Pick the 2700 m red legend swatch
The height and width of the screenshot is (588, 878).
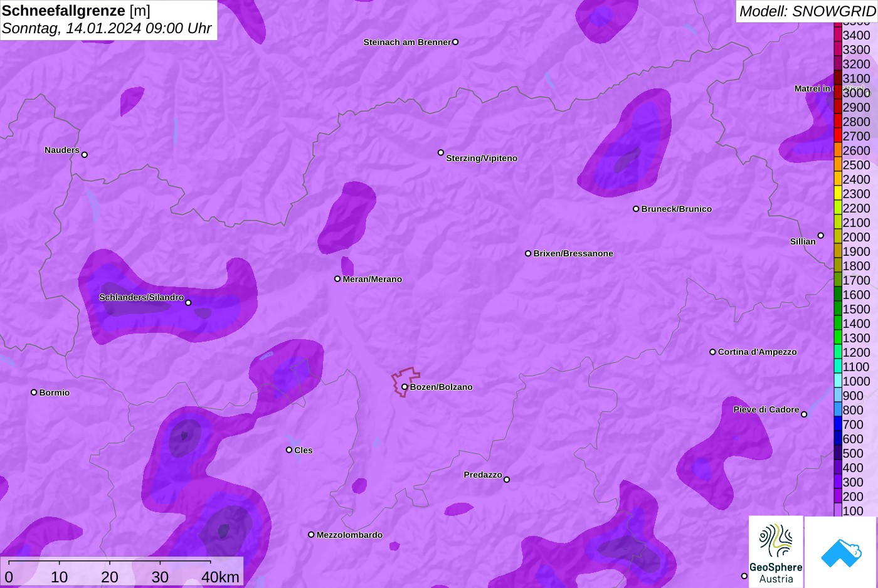(x=838, y=136)
